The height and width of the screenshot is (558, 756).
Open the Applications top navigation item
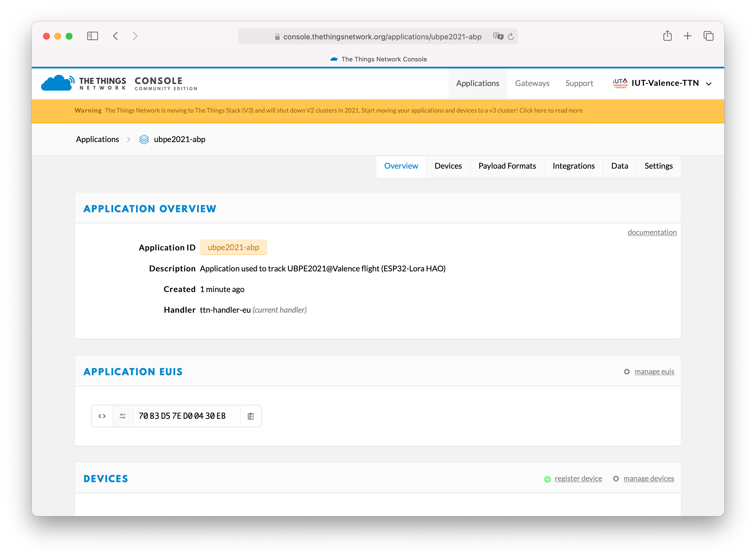coord(478,83)
